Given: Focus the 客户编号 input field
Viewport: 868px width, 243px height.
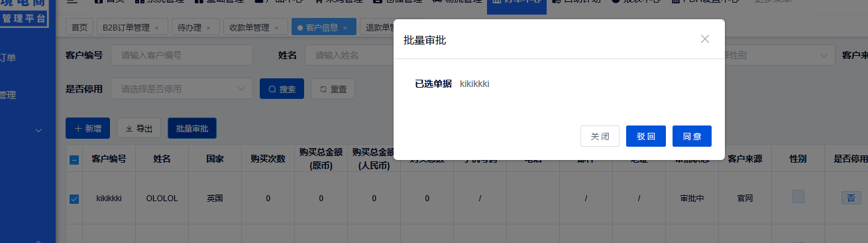Looking at the screenshot, I should (182, 55).
